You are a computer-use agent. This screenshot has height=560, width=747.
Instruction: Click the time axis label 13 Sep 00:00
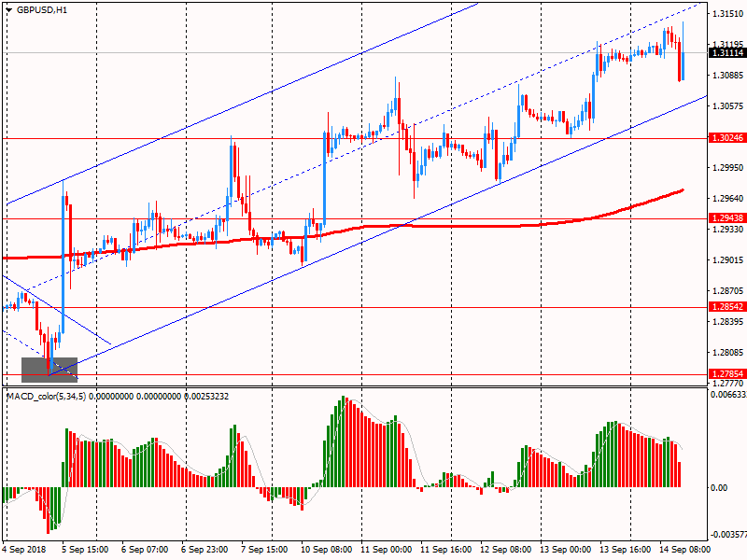[x=566, y=550]
